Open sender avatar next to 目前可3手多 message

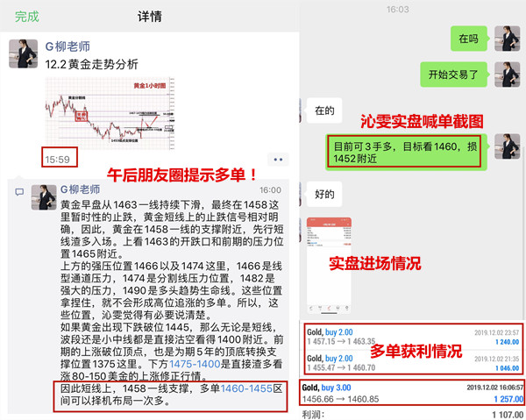click(508, 146)
